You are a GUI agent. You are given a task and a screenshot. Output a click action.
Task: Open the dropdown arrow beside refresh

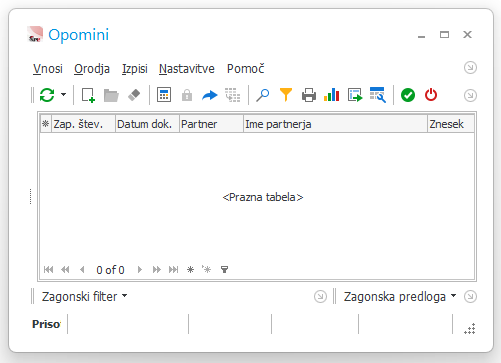63,95
